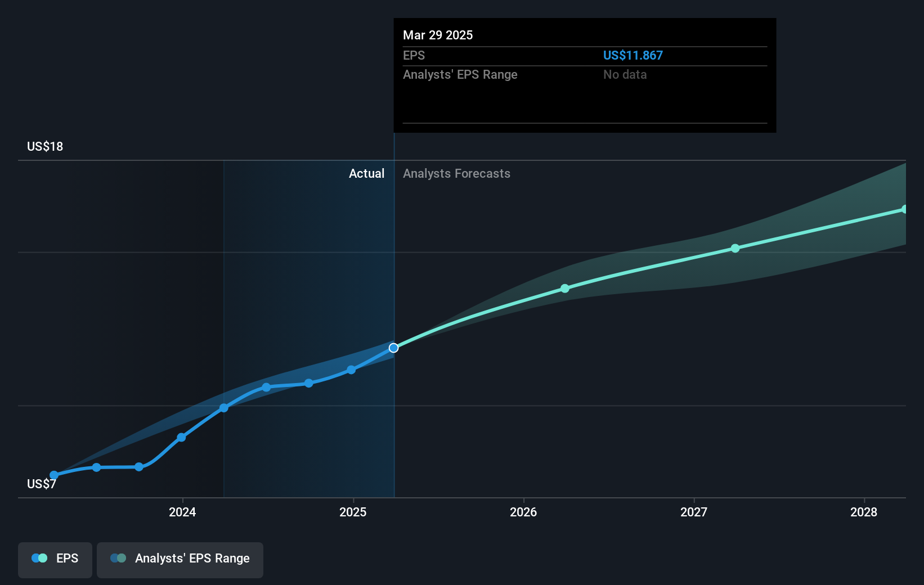Click the 2025 x-axis label

point(353,512)
